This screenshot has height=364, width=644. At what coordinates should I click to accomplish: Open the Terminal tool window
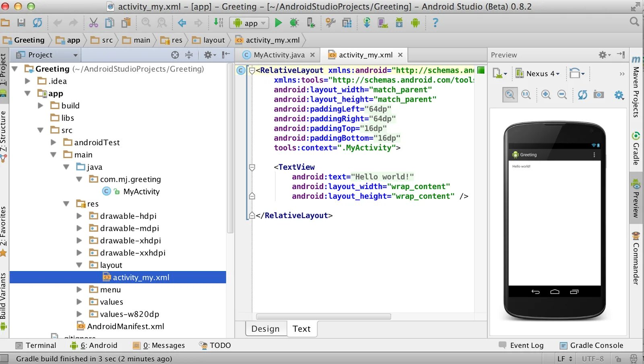coord(36,345)
